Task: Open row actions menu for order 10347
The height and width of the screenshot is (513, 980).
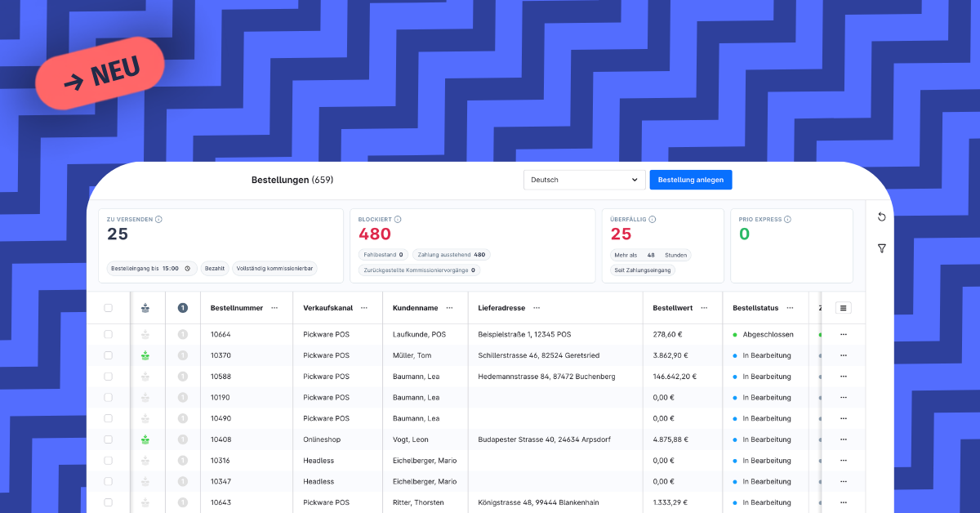Action: [x=844, y=481]
